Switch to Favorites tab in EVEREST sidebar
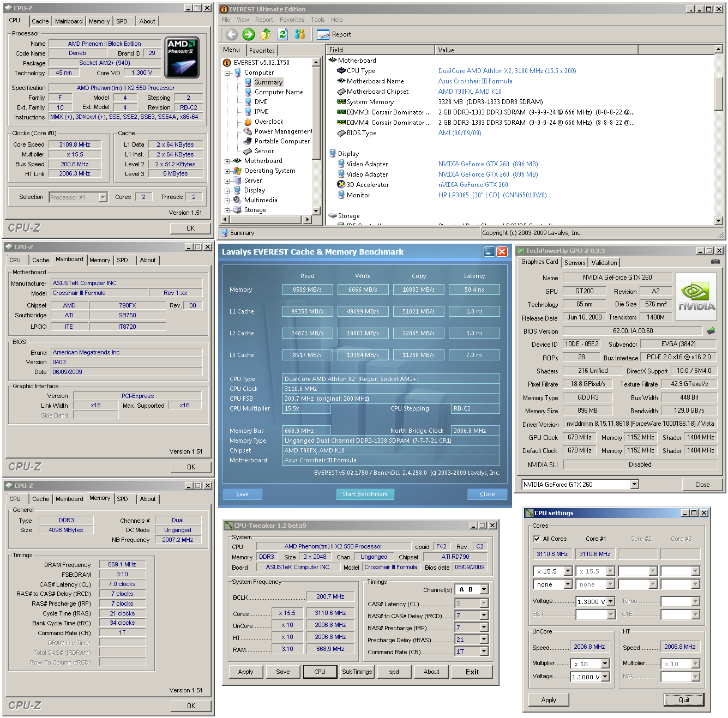 coord(262,51)
